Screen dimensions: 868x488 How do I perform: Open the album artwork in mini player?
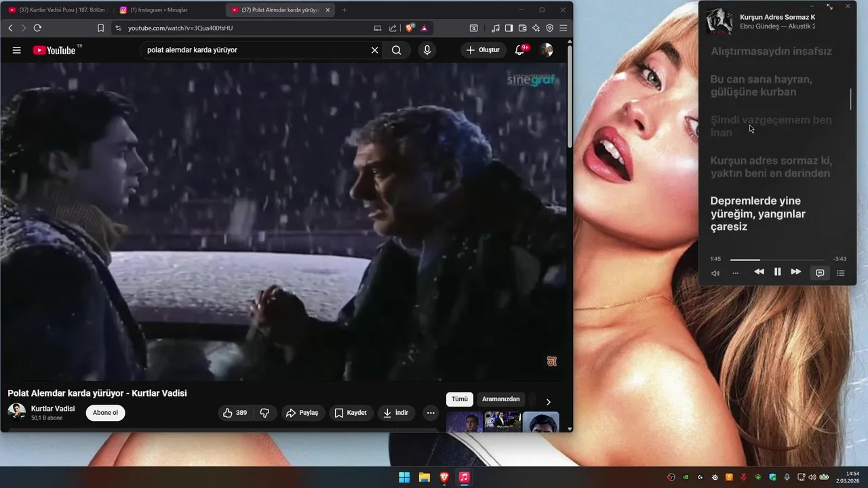click(x=719, y=21)
